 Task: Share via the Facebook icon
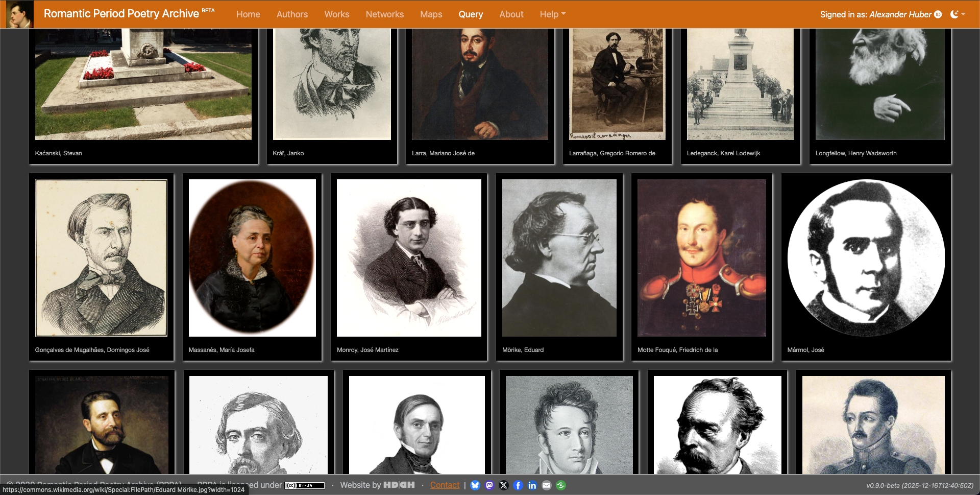coord(518,485)
